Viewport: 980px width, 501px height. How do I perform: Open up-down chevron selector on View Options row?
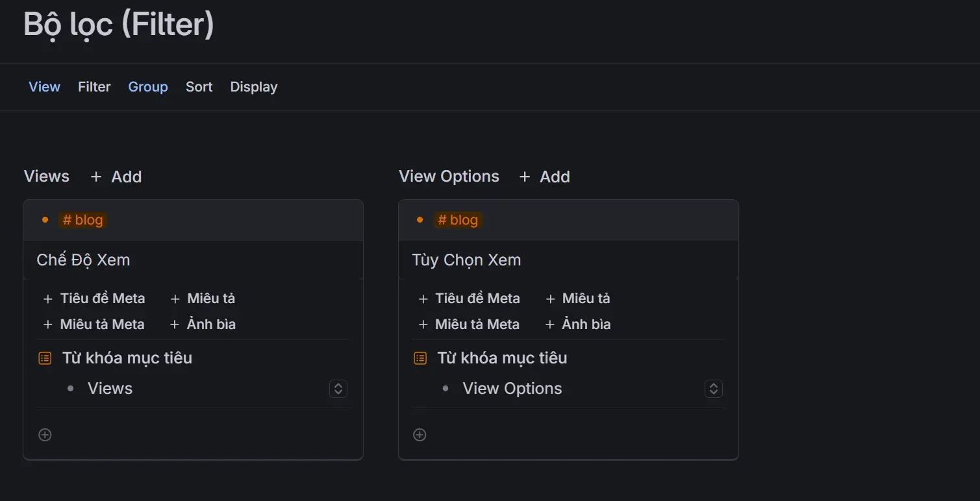click(714, 389)
